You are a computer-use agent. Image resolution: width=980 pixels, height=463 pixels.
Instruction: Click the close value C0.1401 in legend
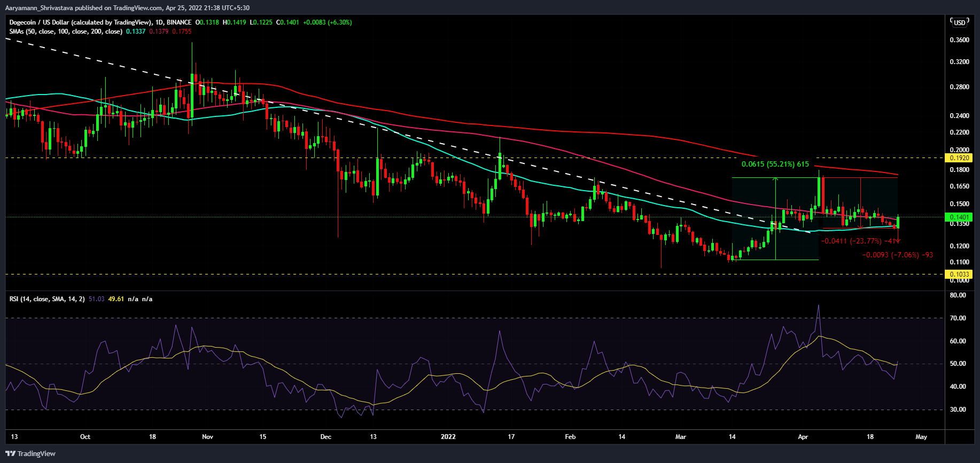click(287, 22)
